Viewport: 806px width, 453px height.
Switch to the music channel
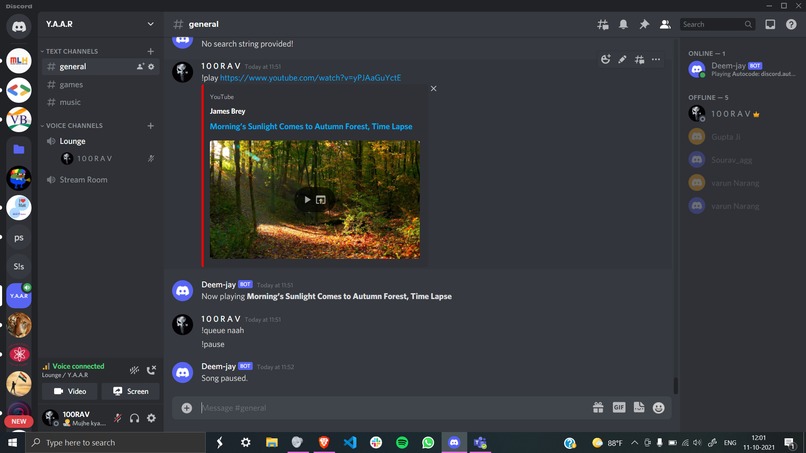[x=100, y=102]
